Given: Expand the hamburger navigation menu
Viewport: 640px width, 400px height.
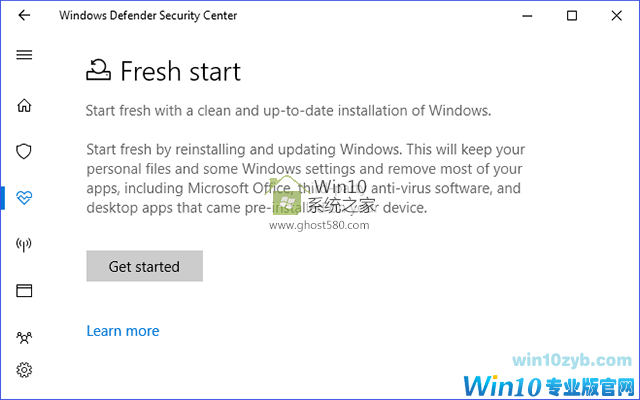Looking at the screenshot, I should 24,55.
